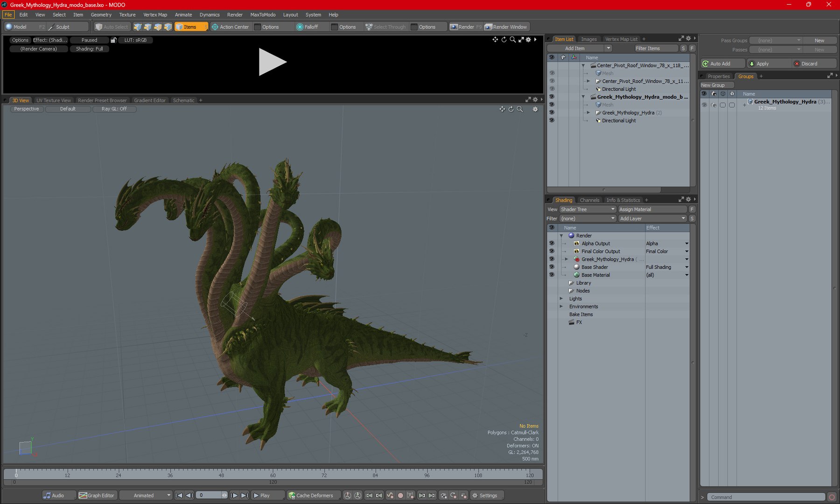Toggle visibility of Alpha Output layer

coord(552,243)
